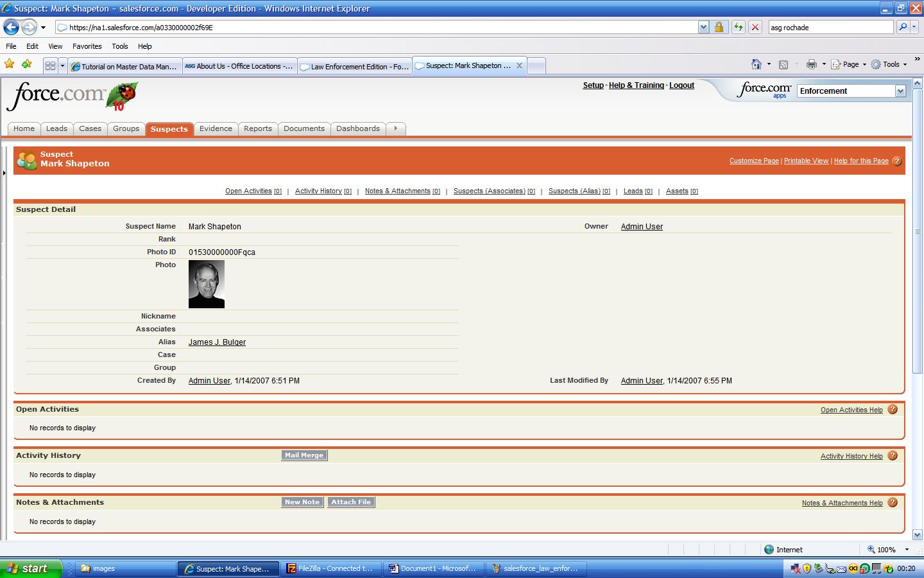Image resolution: width=924 pixels, height=578 pixels.
Task: Click the Home house icon in toolbar
Action: (x=757, y=64)
